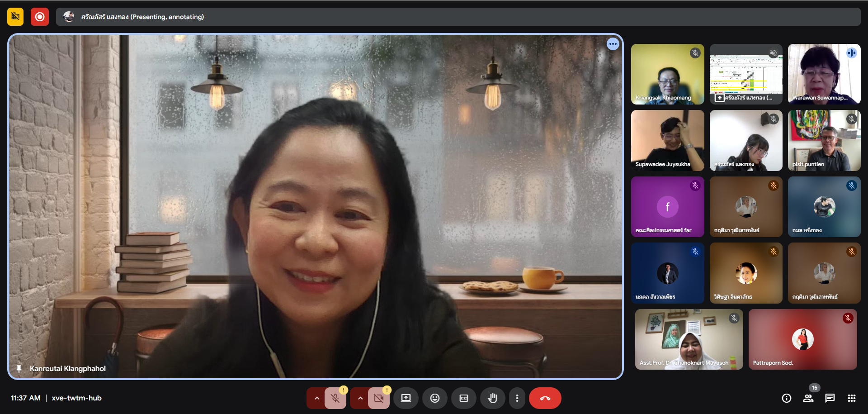Screen dimensions: 868x414
Task: Open the three-dot options on pinned video
Action: (613, 44)
